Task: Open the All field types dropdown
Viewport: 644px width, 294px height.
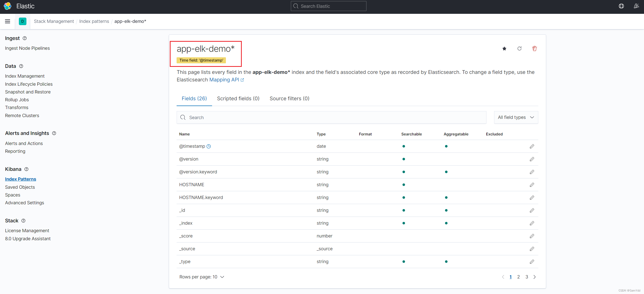Action: point(516,117)
